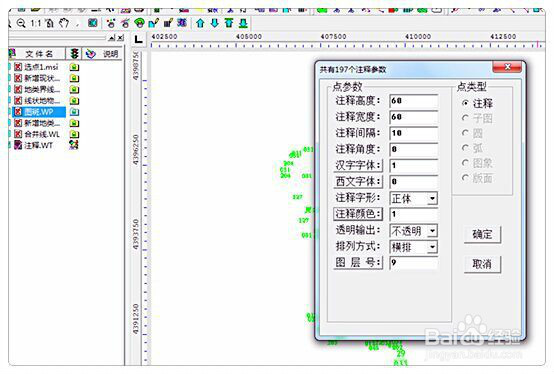Viewport: 554px width, 374px height.
Task: Toggle state icon for 线状地物 file
Action: tap(74, 101)
